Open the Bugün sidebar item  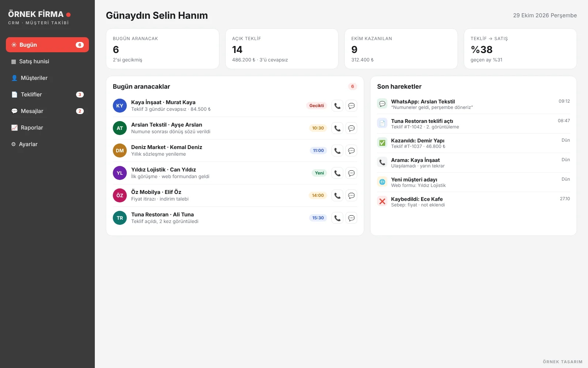47,45
